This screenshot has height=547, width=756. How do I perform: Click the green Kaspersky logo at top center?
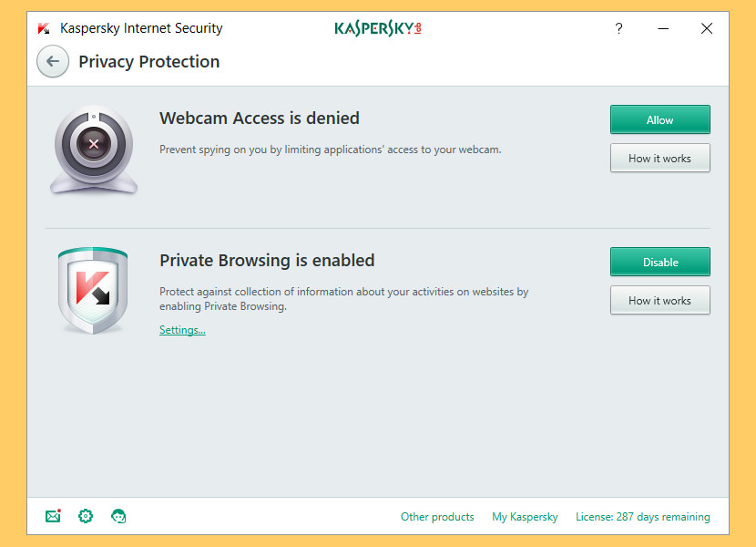click(377, 28)
